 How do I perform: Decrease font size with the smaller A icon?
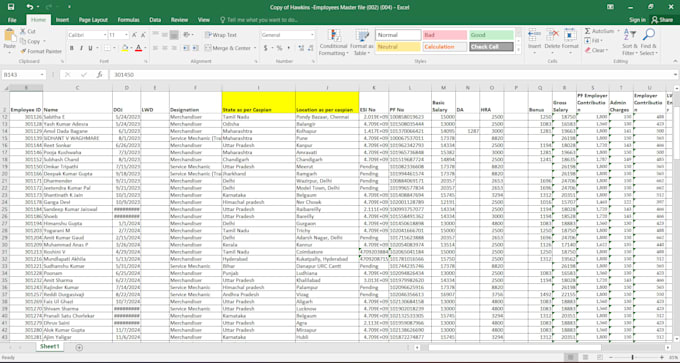click(x=143, y=35)
